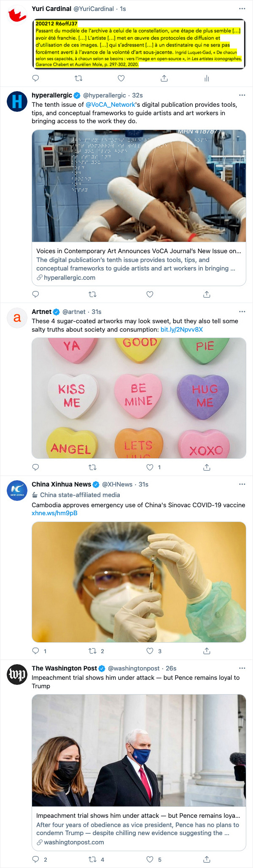
Task: Like the Artnet sugar-coated artworks tweet
Action: [150, 467]
